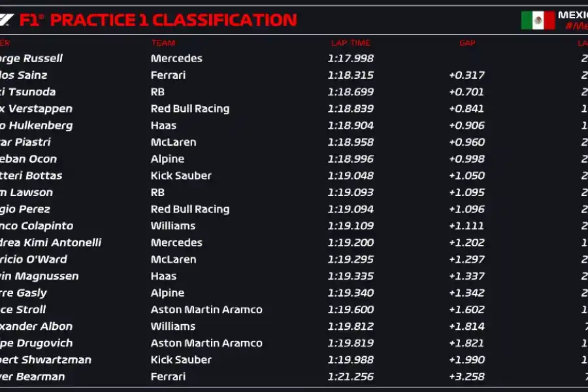Screen dimensions: 588x392
Task: Click Ocon's gap of +0.998
Action: (x=466, y=159)
